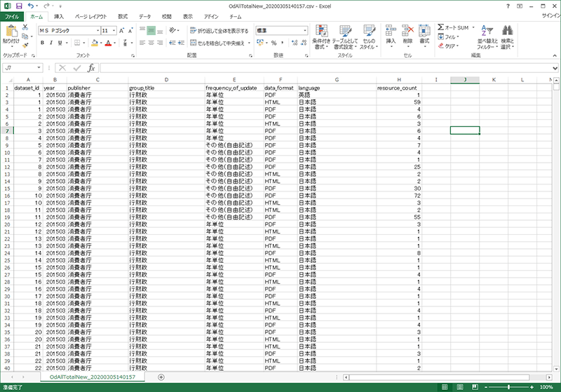Screen dimensions: 561x392
Task: Click inside the formula bar
Action: (x=325, y=67)
